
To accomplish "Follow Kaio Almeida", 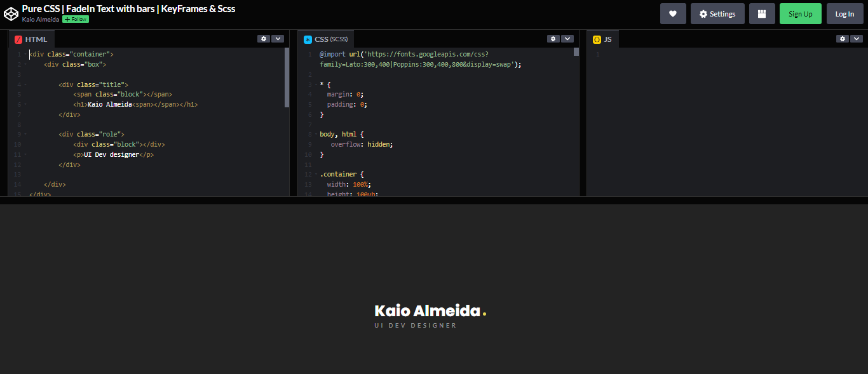I will coord(75,19).
